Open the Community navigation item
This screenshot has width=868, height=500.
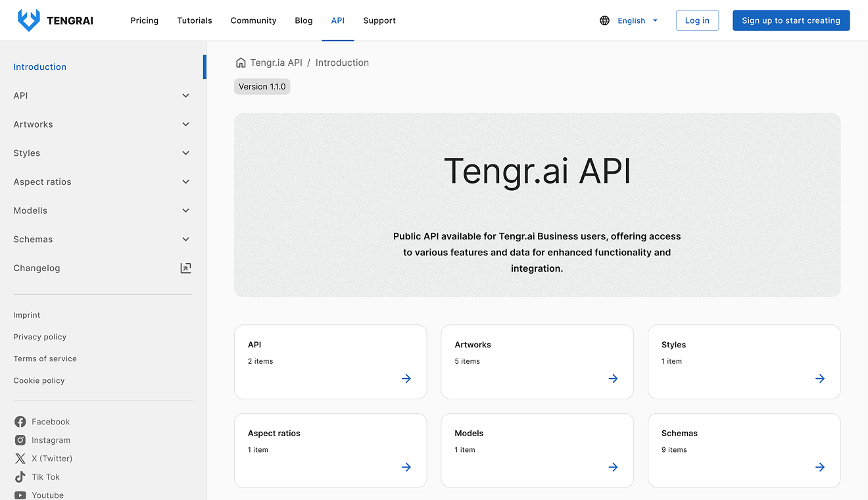tap(253, 20)
